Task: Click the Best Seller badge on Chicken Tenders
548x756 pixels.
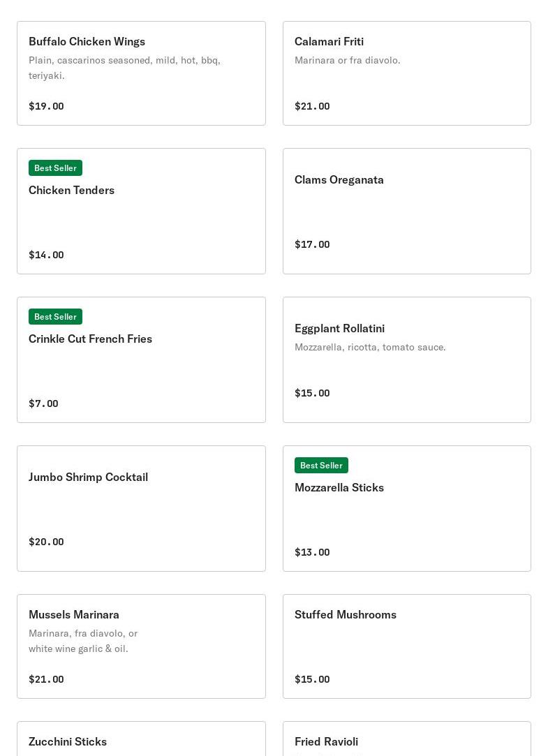Action: [x=55, y=168]
